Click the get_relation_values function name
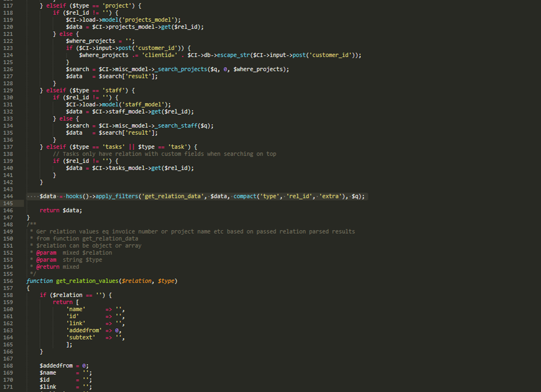Viewport: 541px width, 392px height. point(90,281)
